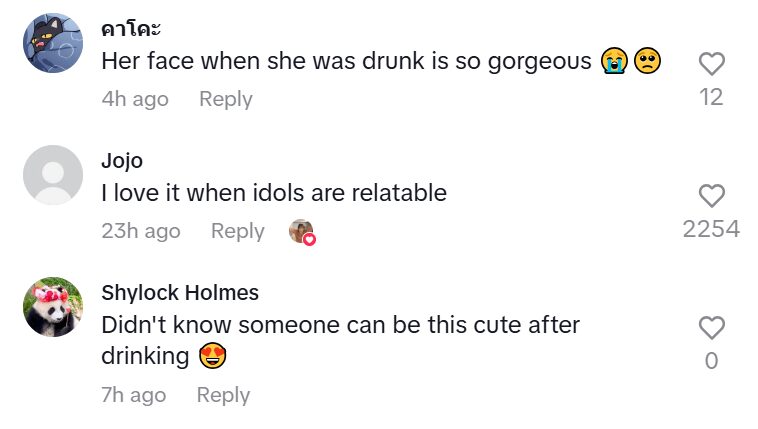Open the username คาโคะ
Screen dimensions: 758x429
(130, 29)
